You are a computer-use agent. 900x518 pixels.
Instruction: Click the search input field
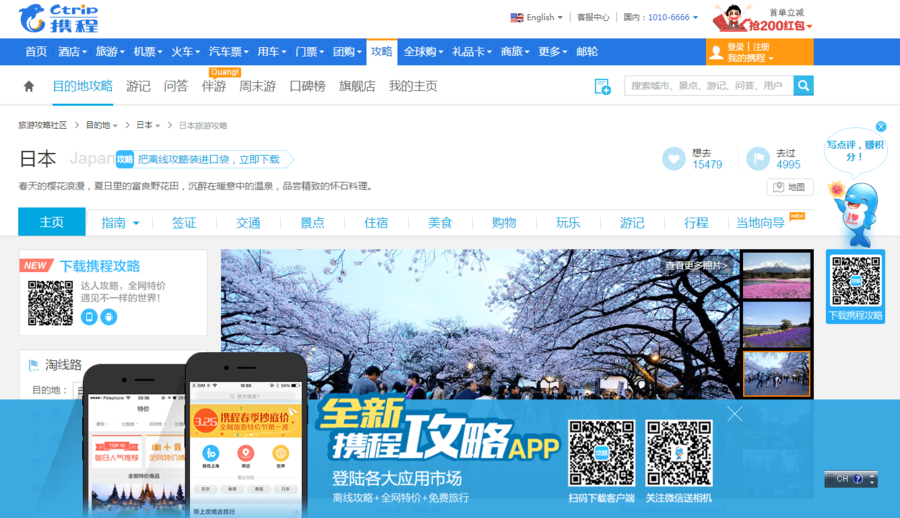pyautogui.click(x=708, y=86)
